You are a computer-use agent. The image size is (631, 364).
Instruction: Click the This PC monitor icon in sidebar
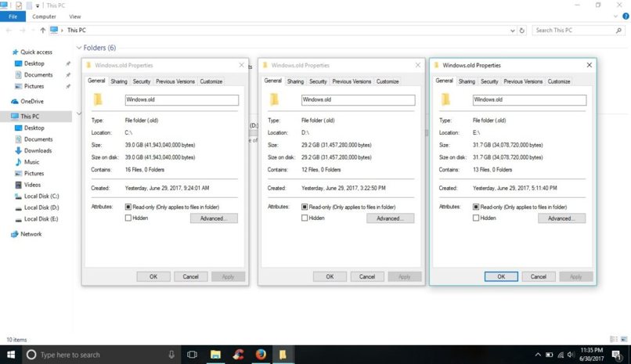tap(15, 116)
